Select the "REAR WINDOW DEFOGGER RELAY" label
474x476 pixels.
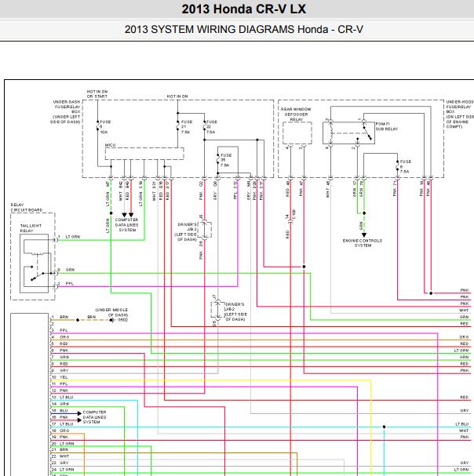[x=296, y=114]
